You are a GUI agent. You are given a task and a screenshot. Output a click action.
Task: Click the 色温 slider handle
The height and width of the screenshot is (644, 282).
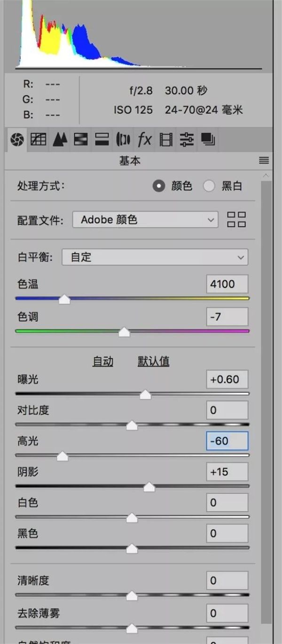pos(64,299)
